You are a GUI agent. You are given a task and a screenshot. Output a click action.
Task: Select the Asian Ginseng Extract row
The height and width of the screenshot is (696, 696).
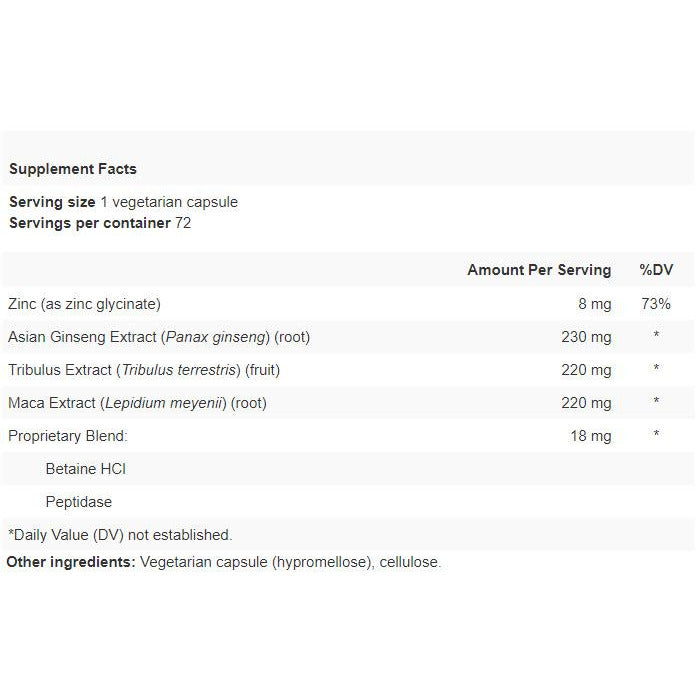click(x=348, y=337)
